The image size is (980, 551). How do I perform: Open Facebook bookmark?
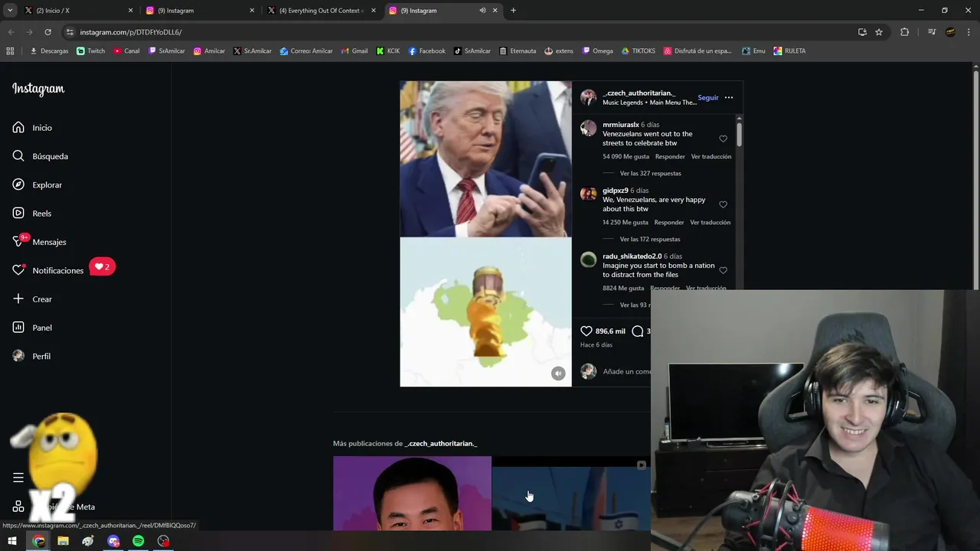coord(427,51)
